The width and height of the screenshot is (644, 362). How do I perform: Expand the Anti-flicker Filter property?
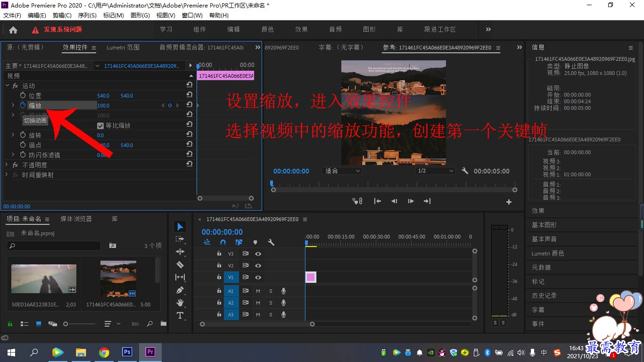click(13, 155)
